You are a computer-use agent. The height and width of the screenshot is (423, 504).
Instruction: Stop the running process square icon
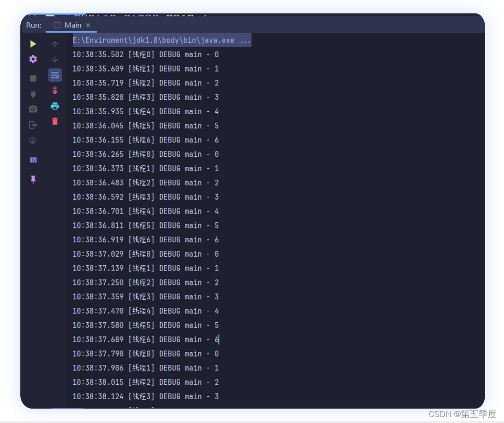click(33, 78)
